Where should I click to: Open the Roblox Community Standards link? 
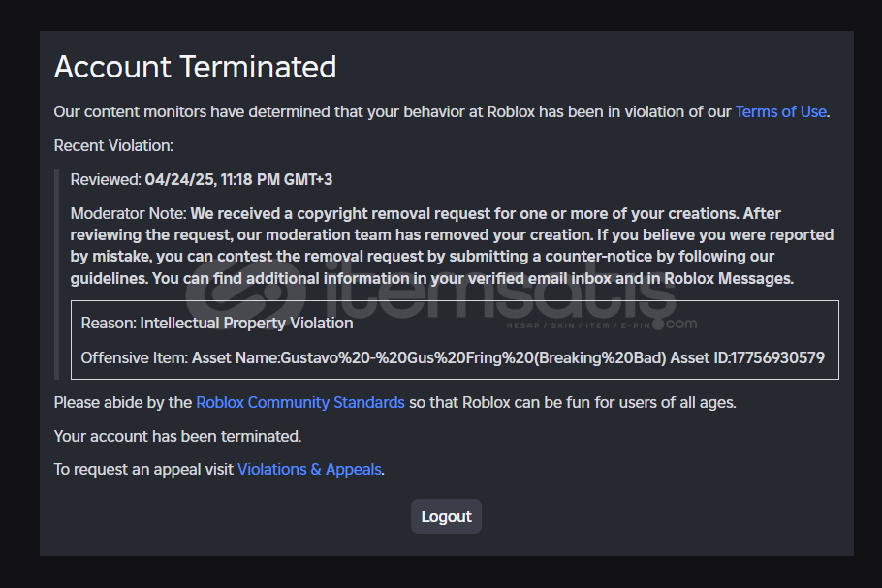pyautogui.click(x=300, y=402)
